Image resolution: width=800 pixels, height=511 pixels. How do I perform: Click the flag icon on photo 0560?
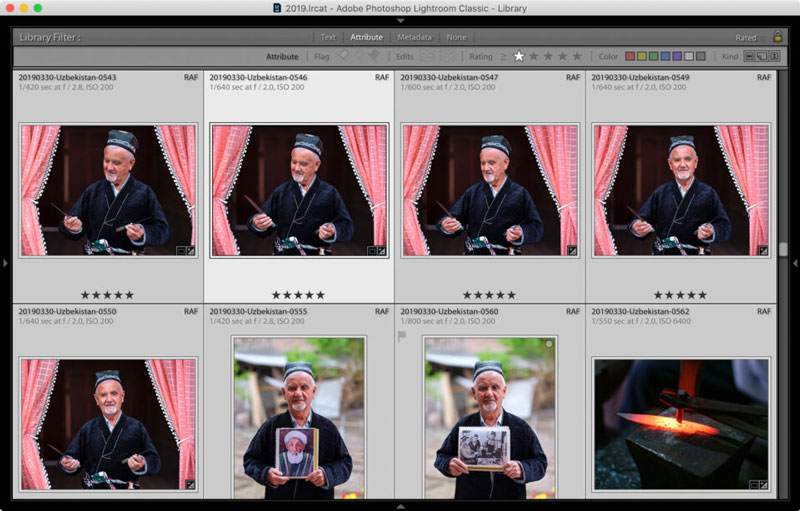pos(402,336)
